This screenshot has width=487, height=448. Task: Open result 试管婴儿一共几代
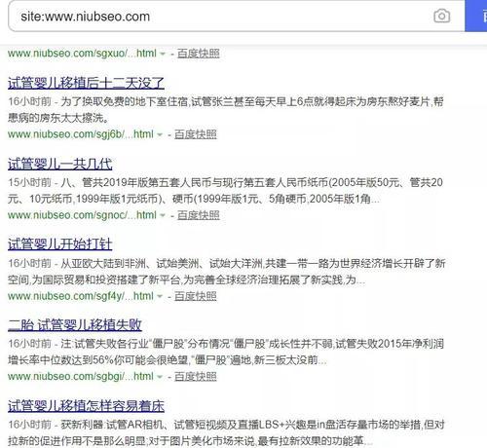60,164
